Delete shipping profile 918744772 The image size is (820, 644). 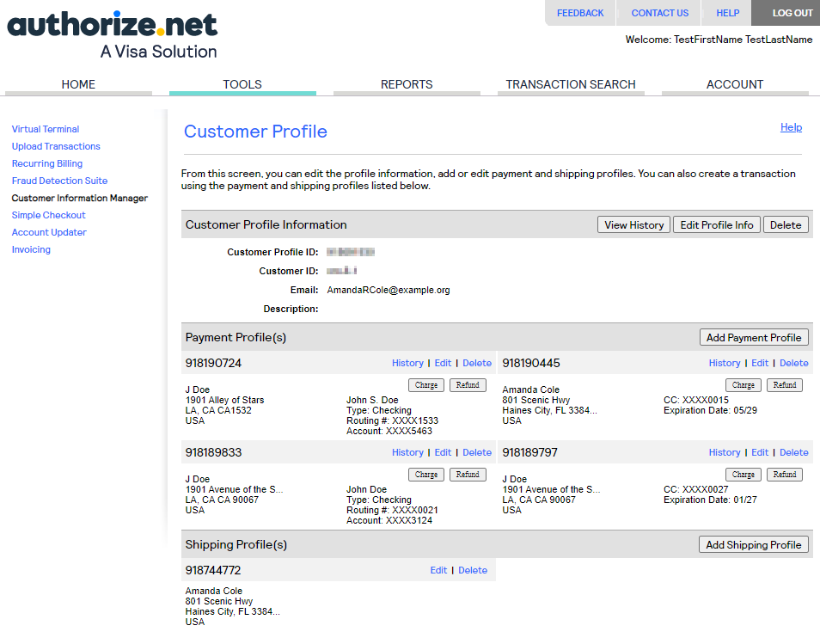tap(473, 570)
